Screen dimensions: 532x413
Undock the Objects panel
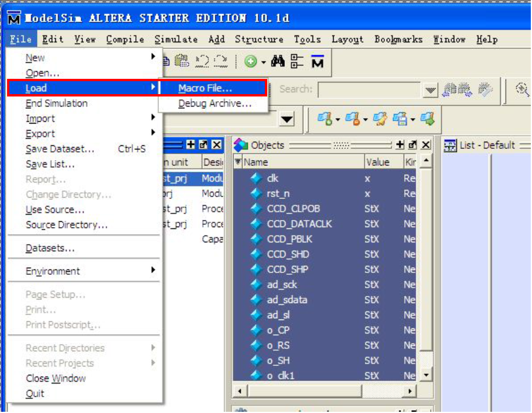tap(413, 145)
